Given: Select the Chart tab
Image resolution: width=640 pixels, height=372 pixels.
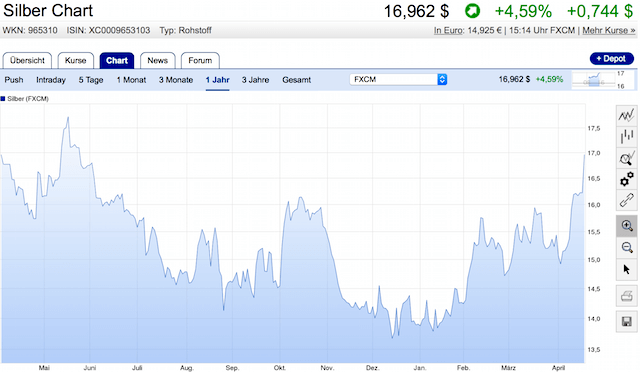Looking at the screenshot, I should click(117, 60).
